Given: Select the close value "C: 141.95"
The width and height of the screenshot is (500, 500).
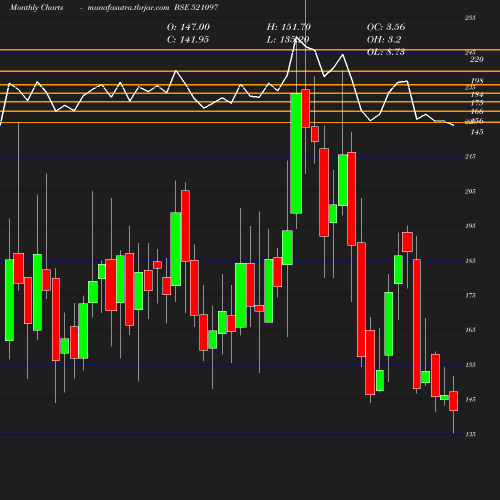Looking at the screenshot, I should (x=188, y=40).
